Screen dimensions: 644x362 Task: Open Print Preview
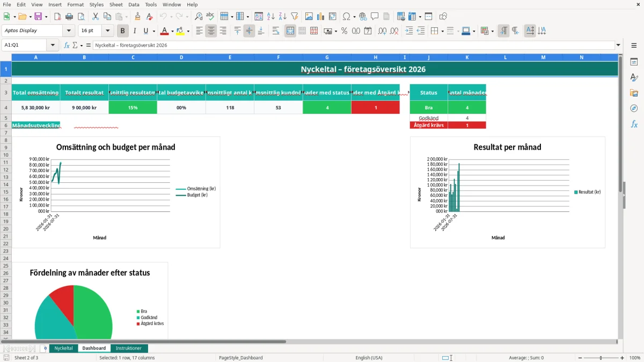coord(81,17)
